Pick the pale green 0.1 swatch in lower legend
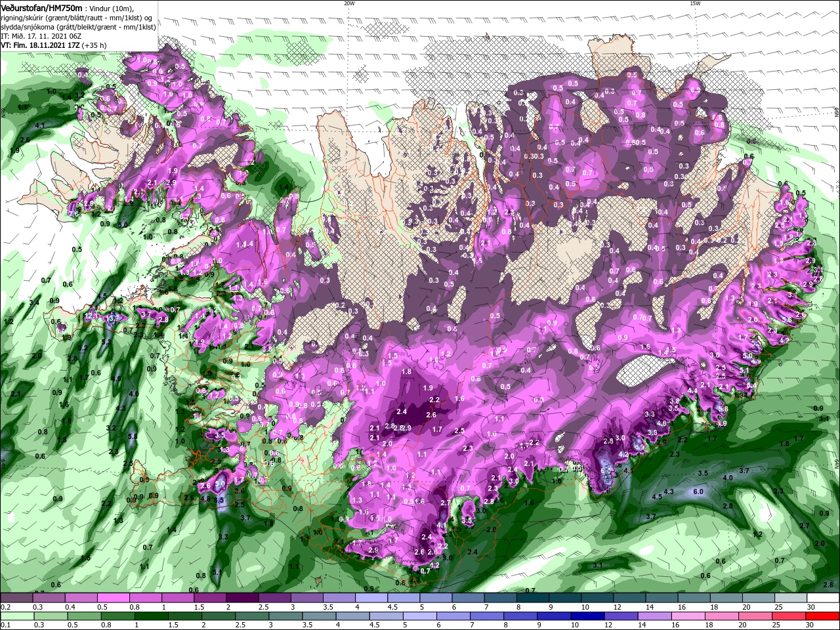This screenshot has height=630, width=840. coord(16,616)
